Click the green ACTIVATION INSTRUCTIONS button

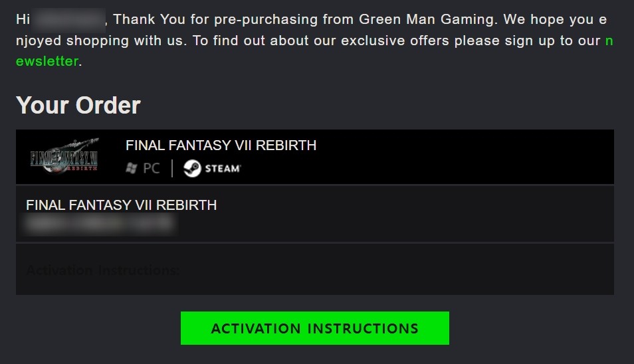click(314, 328)
